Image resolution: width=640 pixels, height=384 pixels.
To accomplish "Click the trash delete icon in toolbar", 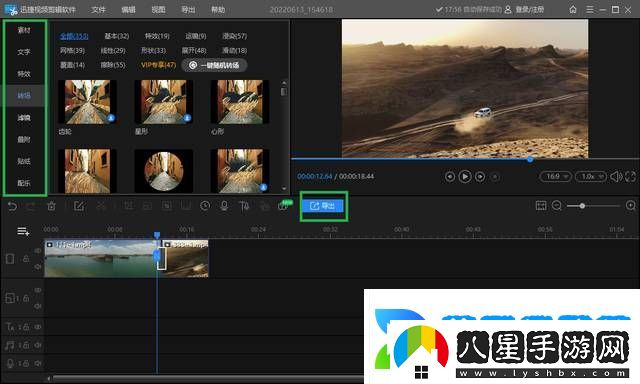I will coord(51,206).
